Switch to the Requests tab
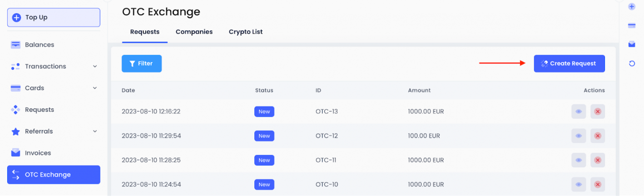The height and width of the screenshot is (196, 644). tap(145, 32)
